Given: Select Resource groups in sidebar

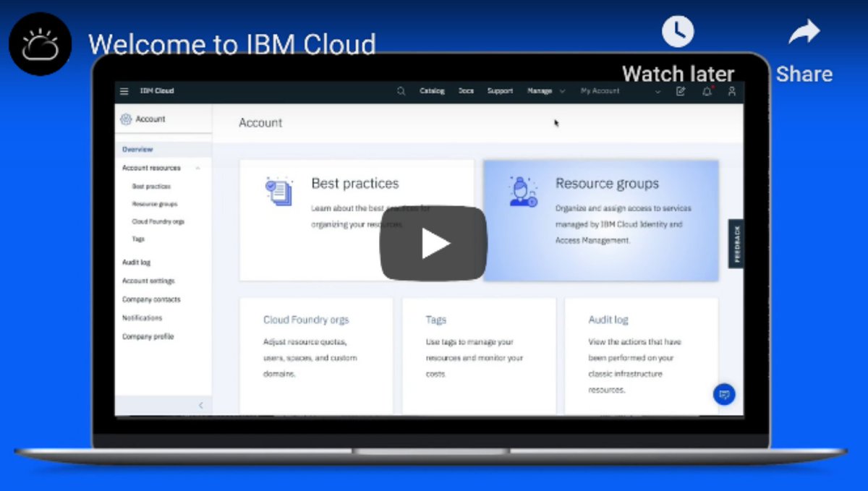Looking at the screenshot, I should pyautogui.click(x=155, y=204).
